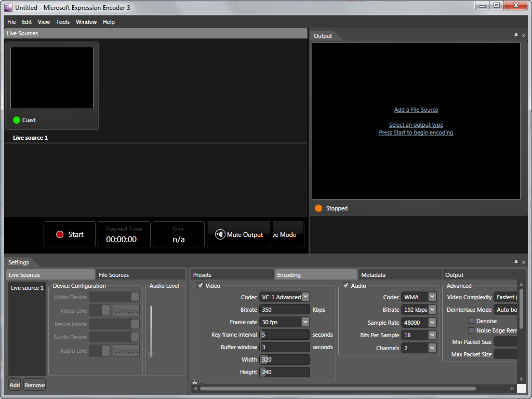Screen dimensions: 532x399
Task: Open the Edit menu
Action: pyautogui.click(x=27, y=22)
